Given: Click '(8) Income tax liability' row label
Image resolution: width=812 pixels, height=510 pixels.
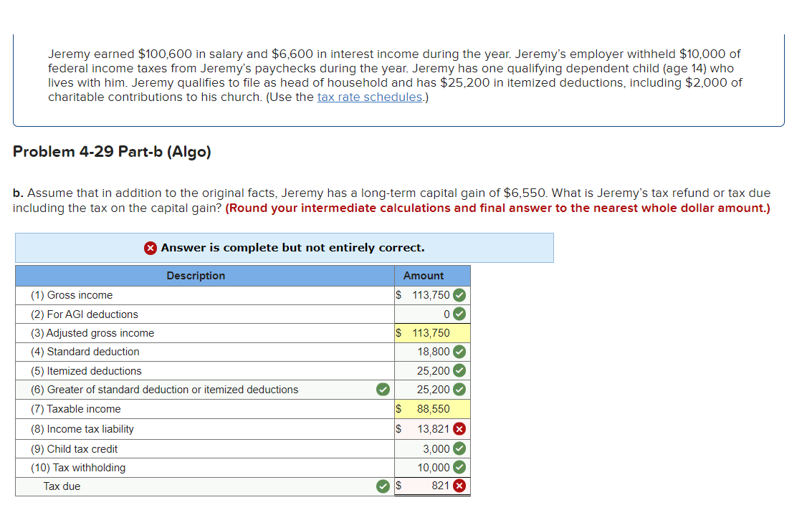Looking at the screenshot, I should click(x=82, y=429).
